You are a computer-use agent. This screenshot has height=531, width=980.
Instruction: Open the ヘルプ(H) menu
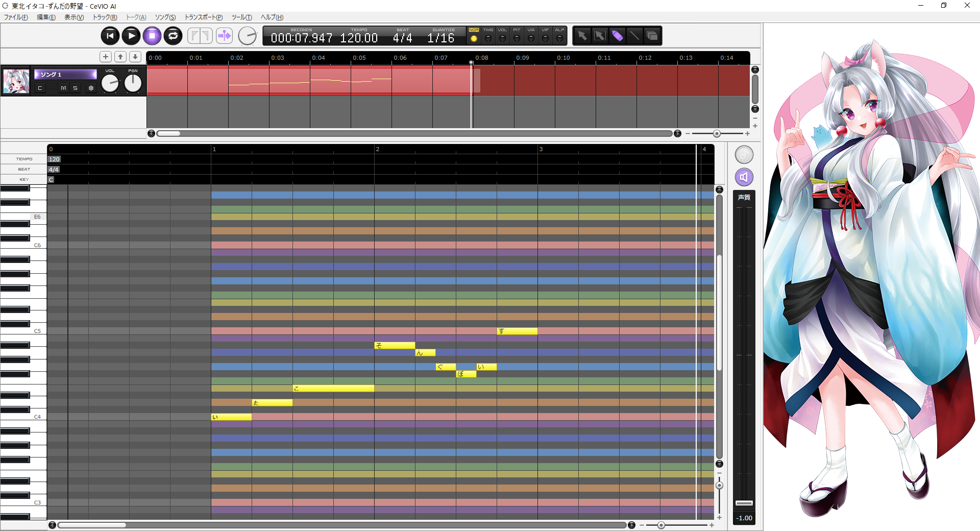pos(272,17)
